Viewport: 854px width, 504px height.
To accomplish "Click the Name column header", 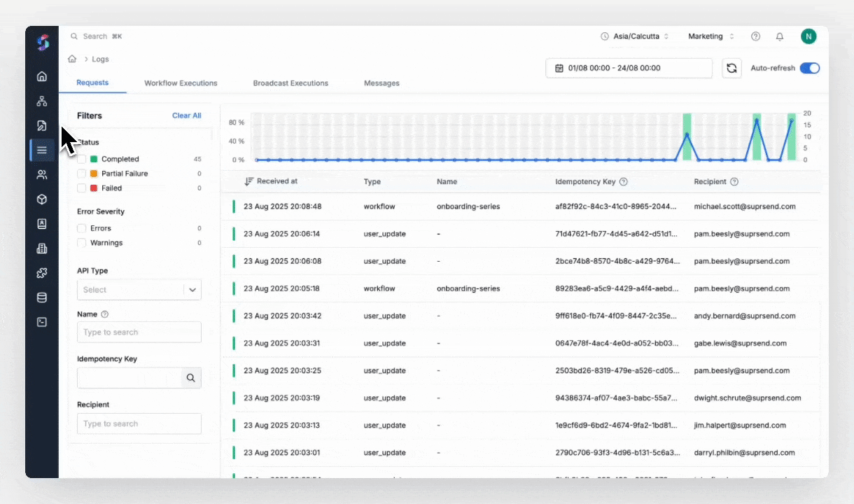I will click(x=447, y=182).
